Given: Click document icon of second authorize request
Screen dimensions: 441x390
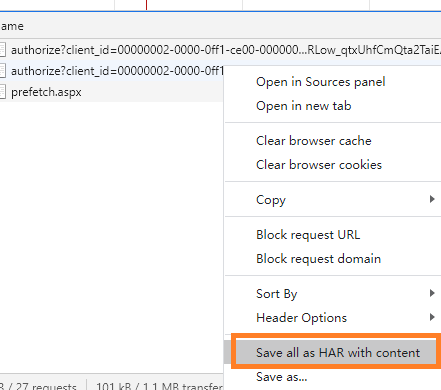Looking at the screenshot, I should point(2,71).
